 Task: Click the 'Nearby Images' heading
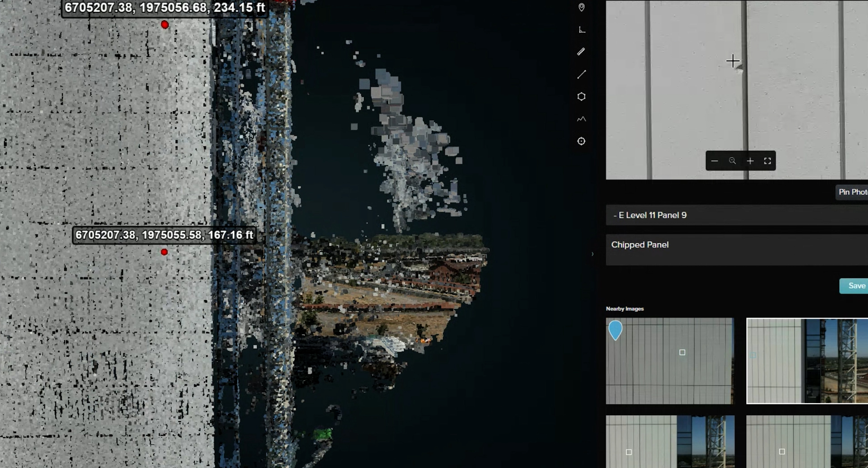pyautogui.click(x=625, y=308)
